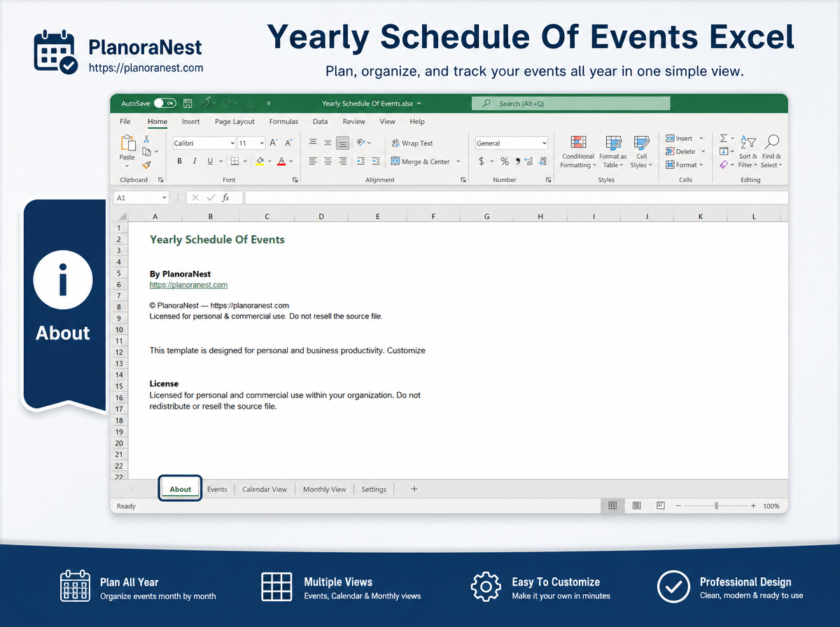Expand the Font Color dropdown arrow
Viewport: 840px width, 627px height.
point(291,161)
